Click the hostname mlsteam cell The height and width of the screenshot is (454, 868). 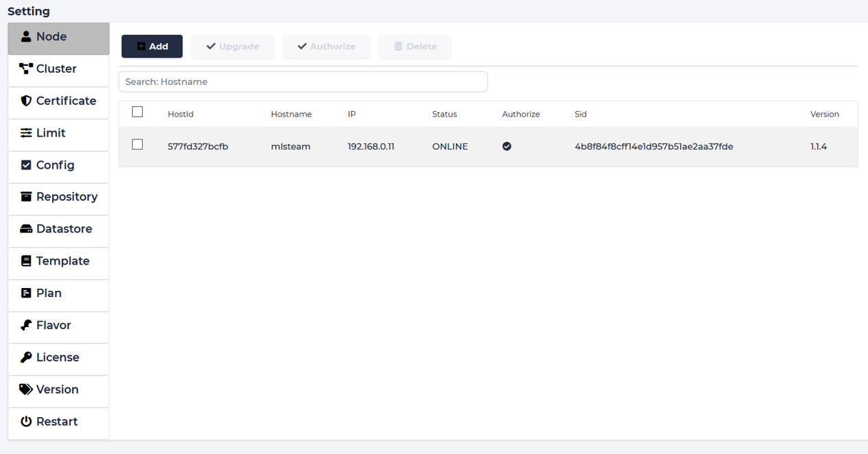coord(291,146)
